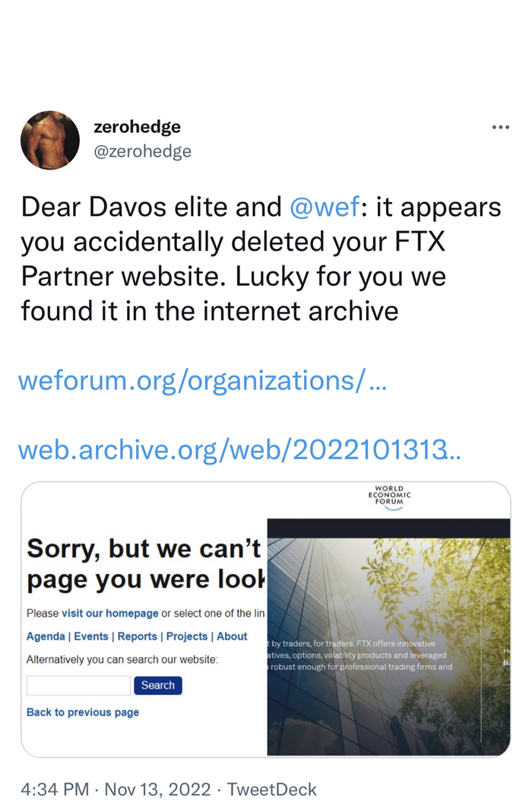Open the About navigation link

(x=232, y=636)
